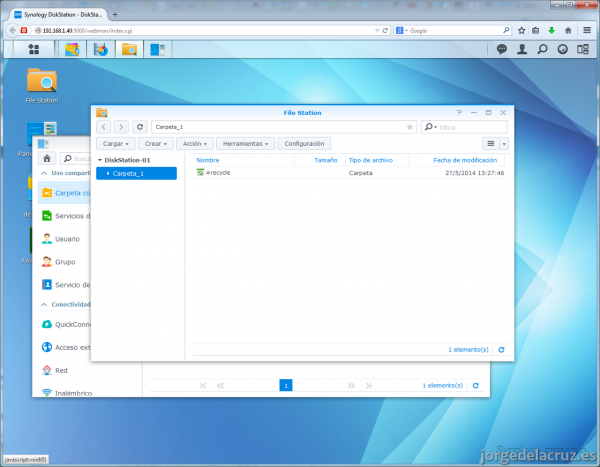The width and height of the screenshot is (600, 467).
Task: Open the Crear dropdown menu
Action: tap(156, 144)
